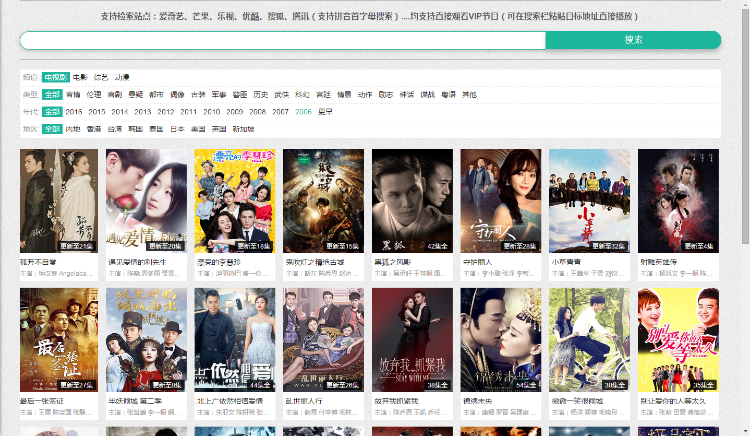This screenshot has width=750, height=436.
Task: Open the 半妖倾城 第二季 poster
Action: pos(146,340)
